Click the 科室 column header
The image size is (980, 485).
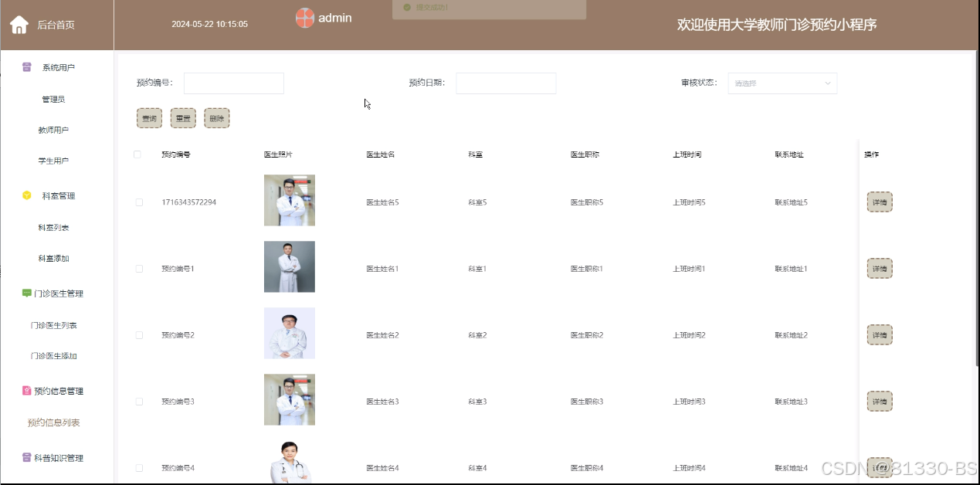pos(475,154)
